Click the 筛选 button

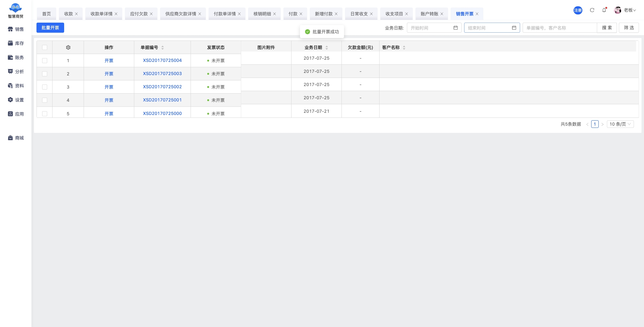coord(629,28)
